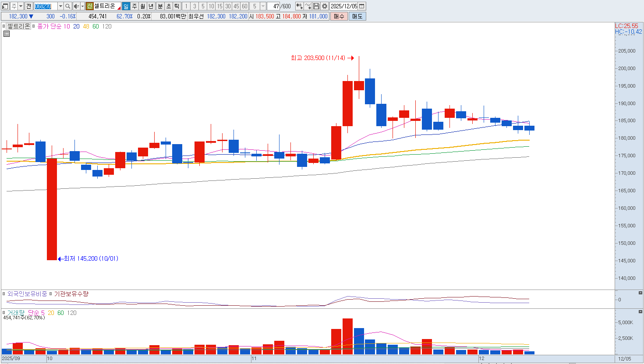The height and width of the screenshot is (364, 644).
Task: Click the stock code input field
Action: 46,6
